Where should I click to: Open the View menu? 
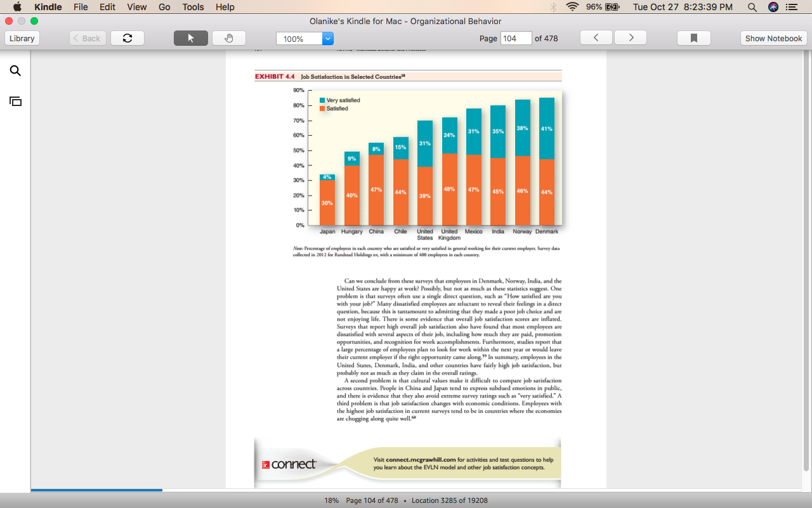click(137, 7)
